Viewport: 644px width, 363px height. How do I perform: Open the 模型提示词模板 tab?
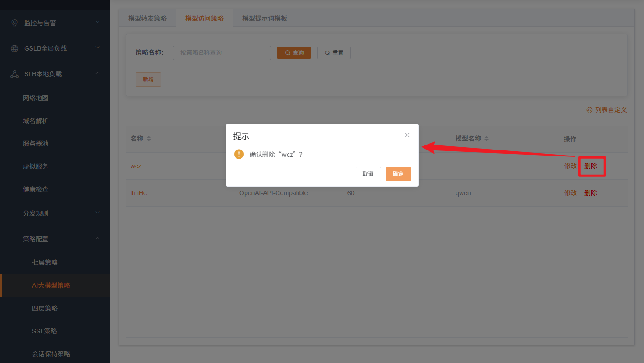coord(264,18)
